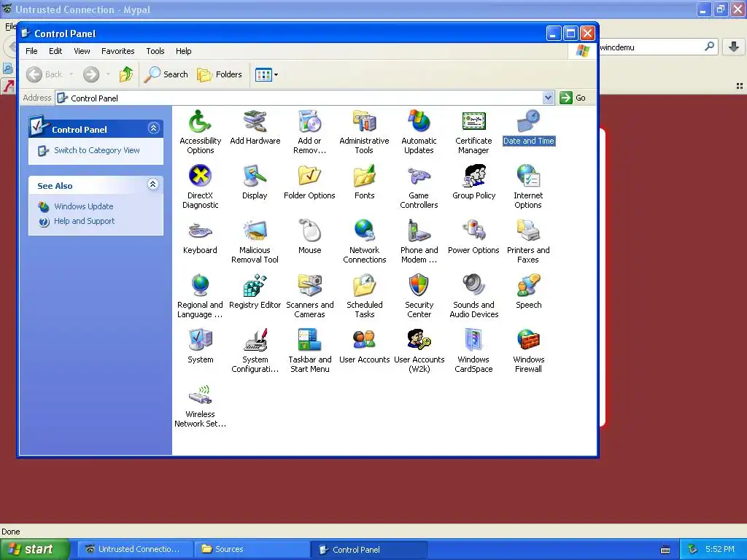Open Game Controllers
Image resolution: width=747 pixels, height=560 pixels.
click(x=419, y=176)
